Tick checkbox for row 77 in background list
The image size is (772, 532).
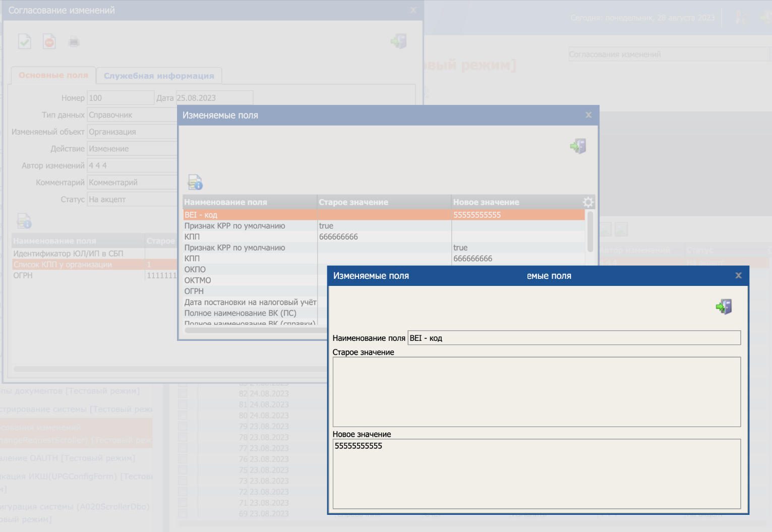pos(183,448)
